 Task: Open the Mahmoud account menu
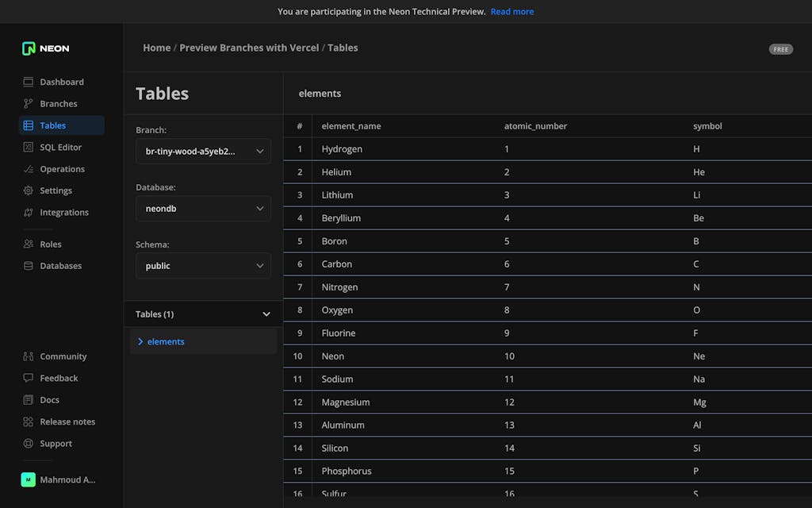click(60, 479)
